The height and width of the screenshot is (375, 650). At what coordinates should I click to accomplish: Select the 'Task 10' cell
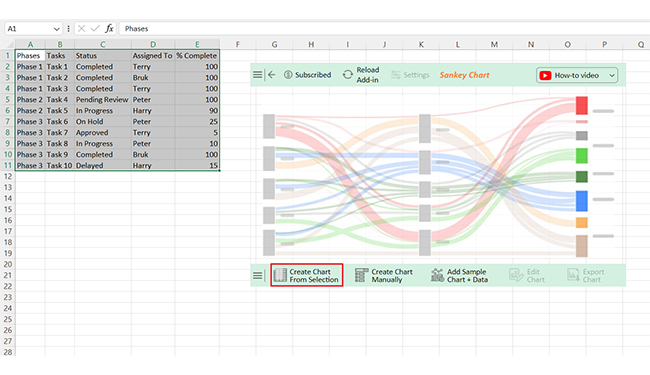click(60, 165)
